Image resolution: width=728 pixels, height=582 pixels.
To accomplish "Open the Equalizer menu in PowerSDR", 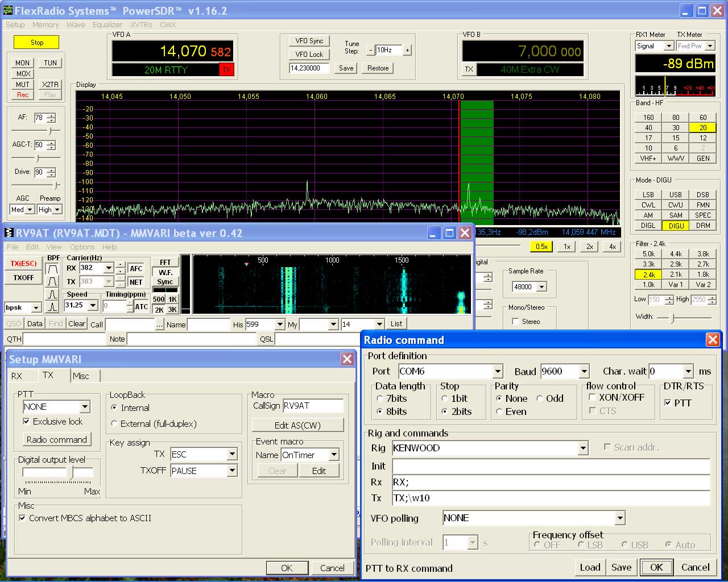I will coord(107,24).
